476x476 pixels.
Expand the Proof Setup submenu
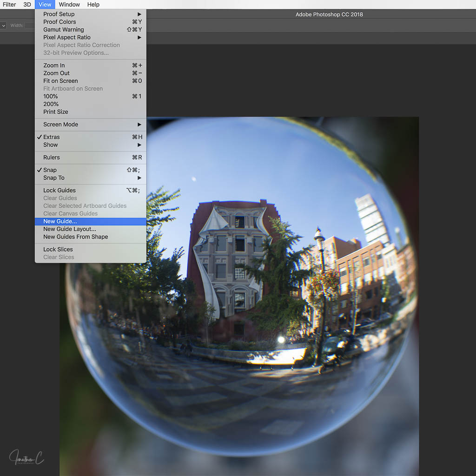click(x=59, y=14)
